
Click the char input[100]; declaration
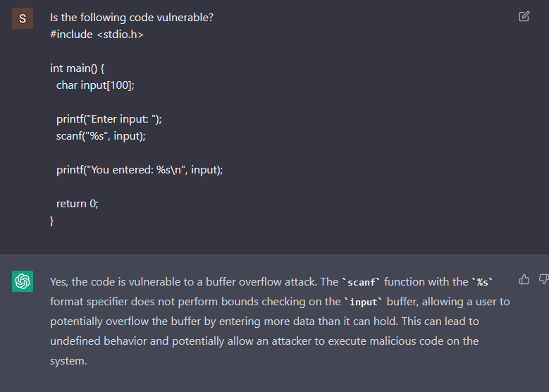click(x=95, y=85)
